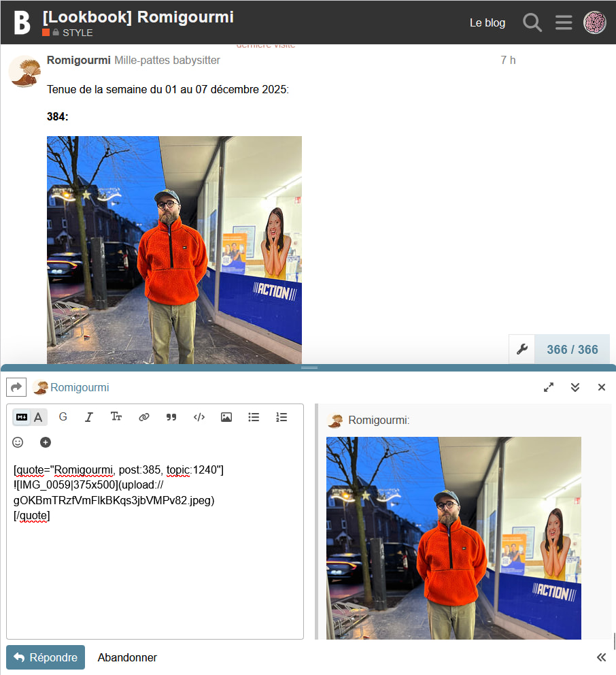616x675 pixels.
Task: Open the search icon in header
Action: pyautogui.click(x=532, y=22)
